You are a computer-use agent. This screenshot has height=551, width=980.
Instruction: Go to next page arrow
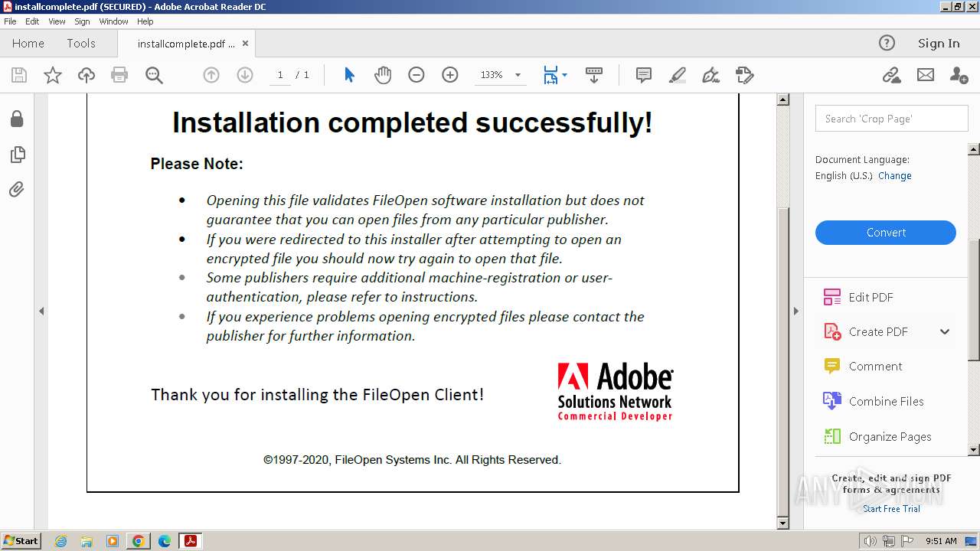(x=245, y=75)
